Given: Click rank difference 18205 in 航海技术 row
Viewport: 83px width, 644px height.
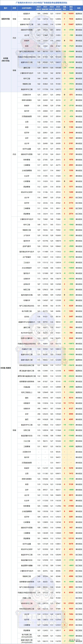Looking at the screenshot, I should pos(71,13).
